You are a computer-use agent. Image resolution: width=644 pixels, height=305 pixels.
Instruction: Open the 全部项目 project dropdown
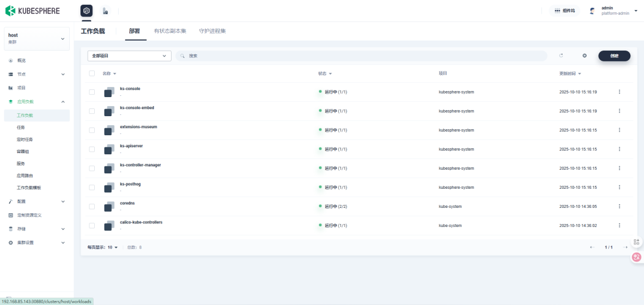point(129,56)
